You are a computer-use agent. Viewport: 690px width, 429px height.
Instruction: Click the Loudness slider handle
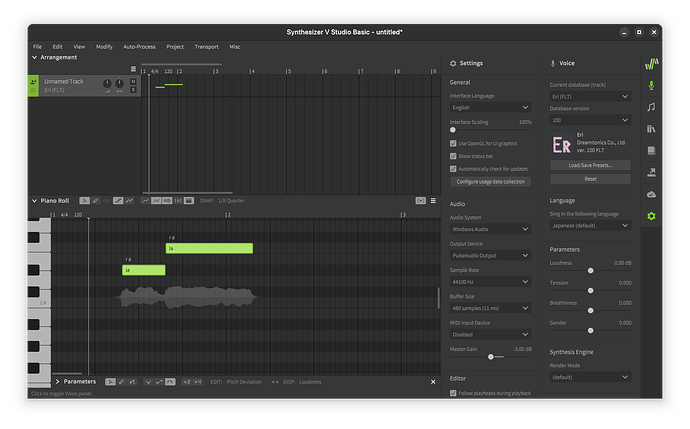tap(591, 271)
